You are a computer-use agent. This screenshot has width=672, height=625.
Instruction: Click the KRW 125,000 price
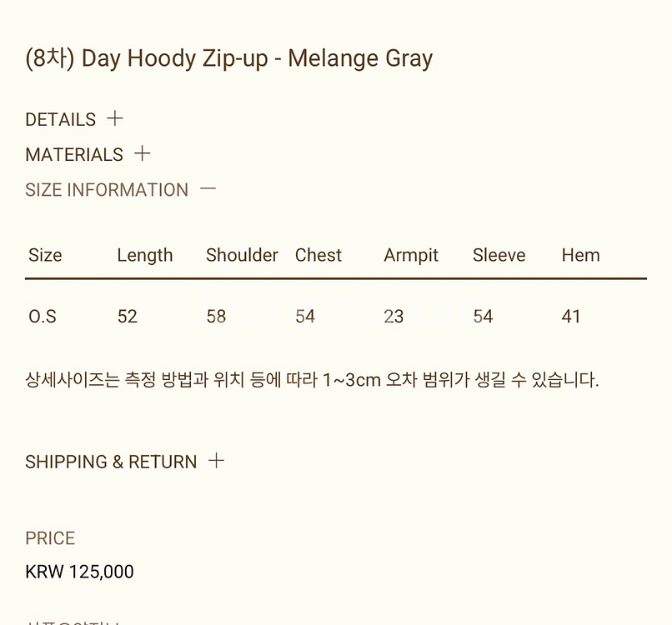click(80, 572)
